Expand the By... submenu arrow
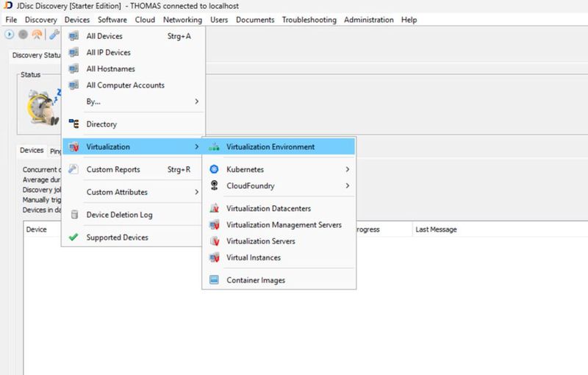Image resolution: width=588 pixels, height=375 pixels. tap(196, 101)
